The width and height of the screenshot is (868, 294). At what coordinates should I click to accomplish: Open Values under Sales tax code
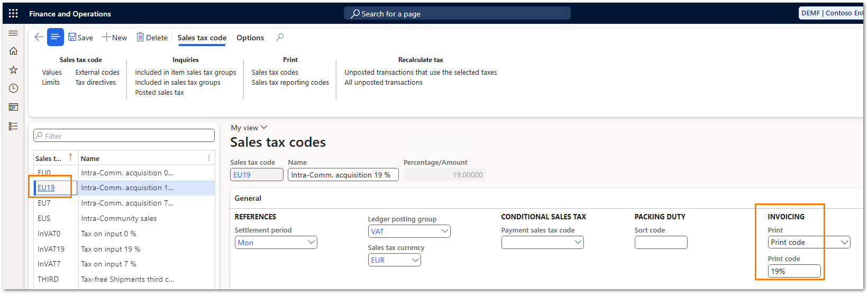pyautogui.click(x=52, y=72)
